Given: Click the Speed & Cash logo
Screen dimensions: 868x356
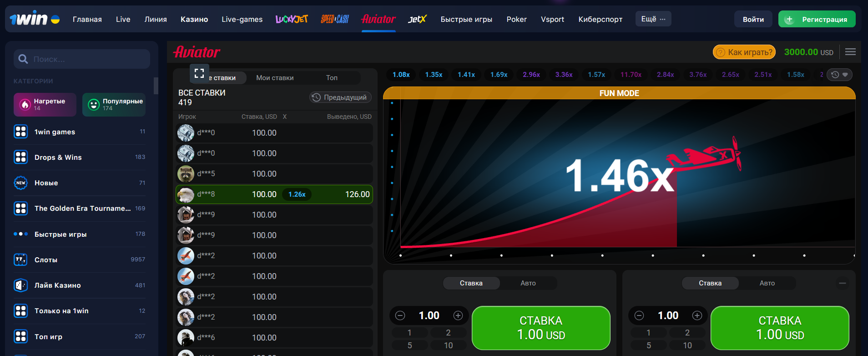Looking at the screenshot, I should click(334, 19).
